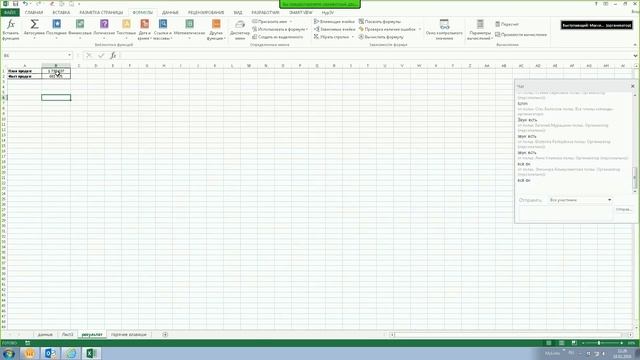Select cell A2 label
The height and width of the screenshot is (360, 640).
[x=24, y=76]
